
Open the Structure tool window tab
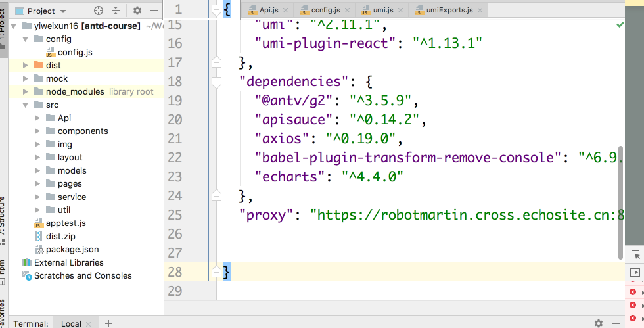(3, 220)
